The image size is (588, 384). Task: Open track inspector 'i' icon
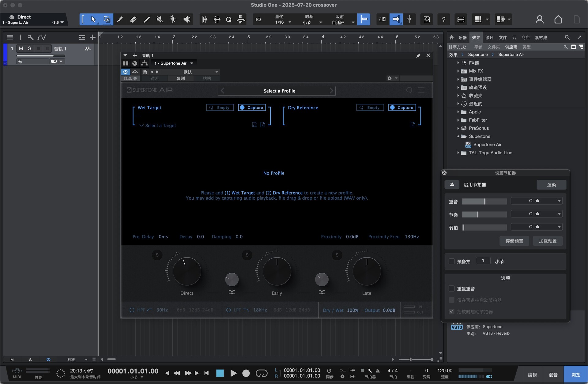click(x=20, y=37)
